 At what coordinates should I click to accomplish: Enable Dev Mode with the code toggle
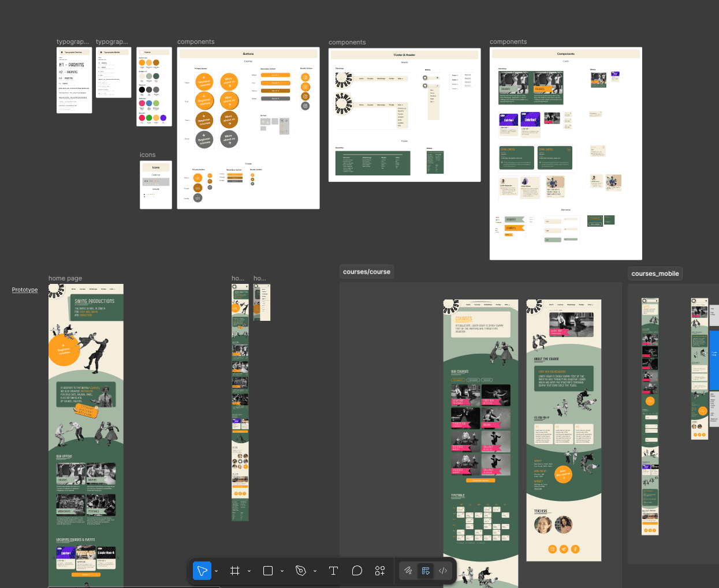point(442,570)
